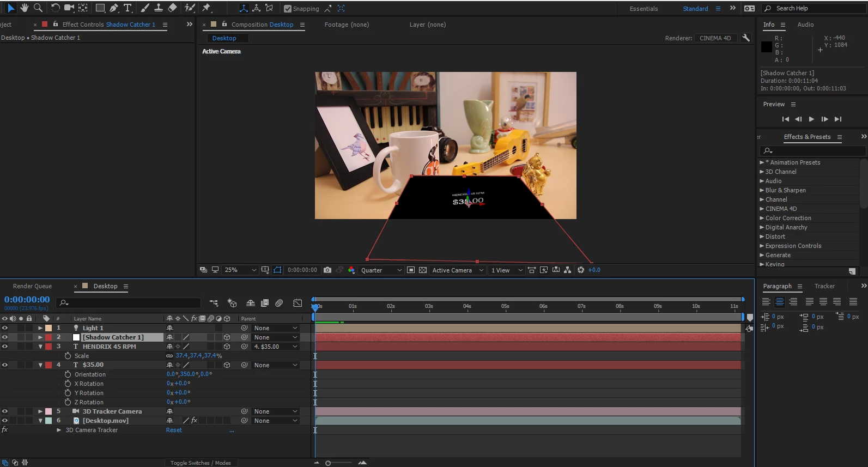Select the Zoom tool in toolbar
This screenshot has height=467, width=868.
coord(38,8)
